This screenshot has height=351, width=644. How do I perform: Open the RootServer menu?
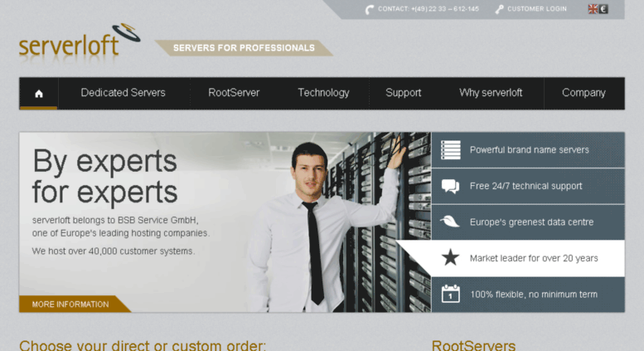[x=234, y=93]
